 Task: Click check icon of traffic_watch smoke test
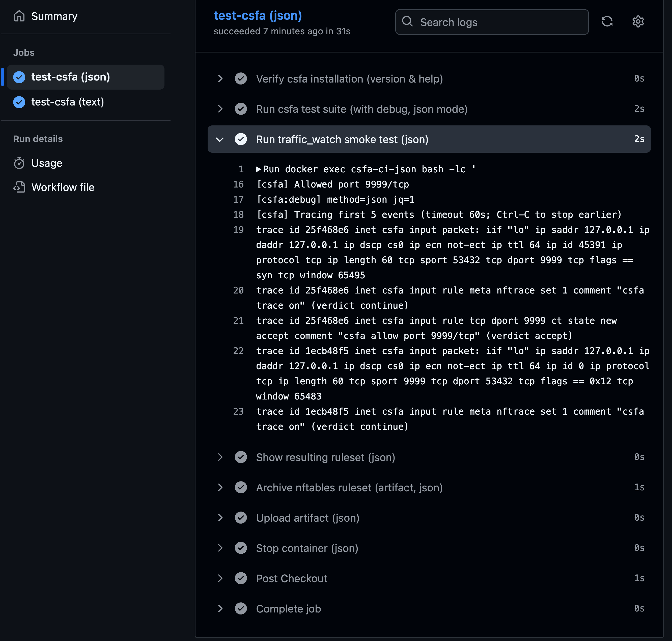241,139
